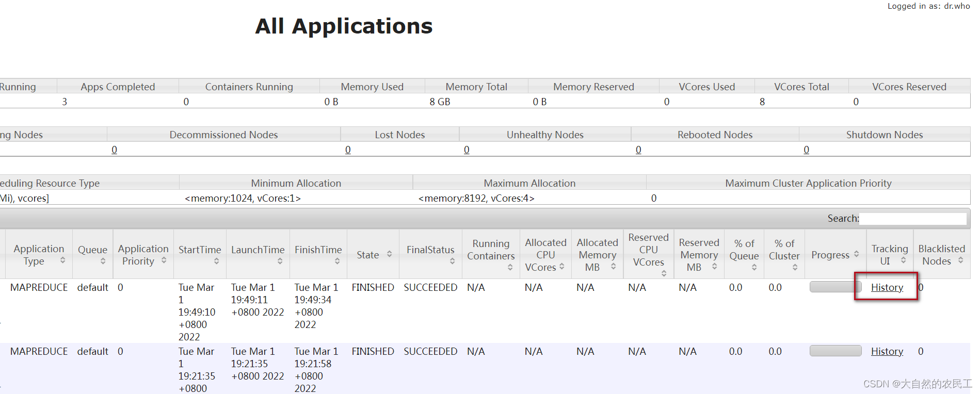Open History for the job finished 19:49:34
The width and height of the screenshot is (980, 394).
tap(887, 287)
